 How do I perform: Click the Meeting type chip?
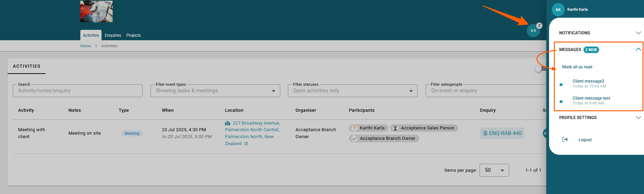pyautogui.click(x=132, y=133)
